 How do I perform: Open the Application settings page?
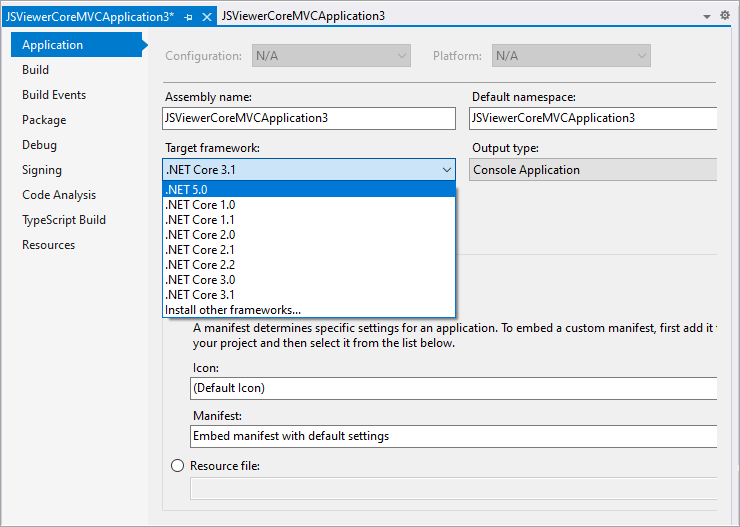76,45
